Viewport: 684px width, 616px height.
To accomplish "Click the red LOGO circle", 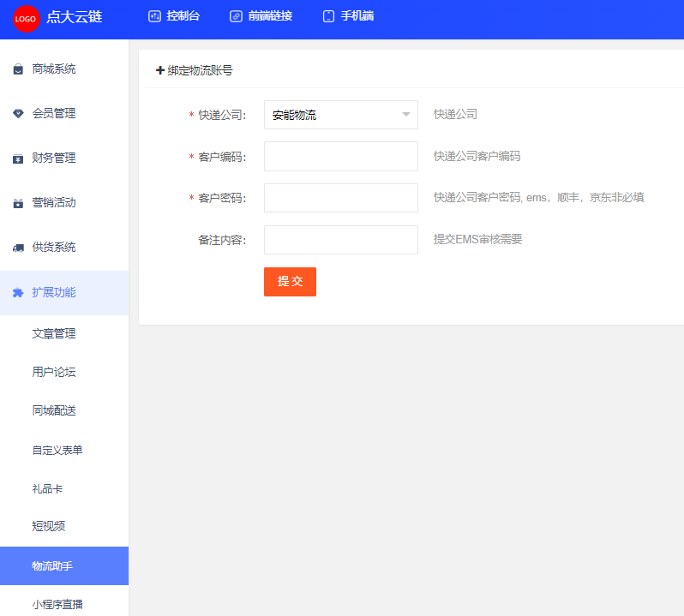I will coord(27,19).
